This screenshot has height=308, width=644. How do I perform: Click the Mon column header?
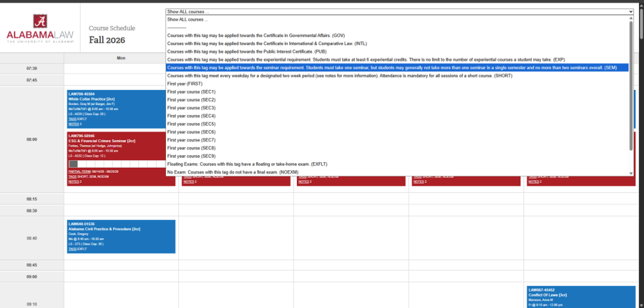121,58
